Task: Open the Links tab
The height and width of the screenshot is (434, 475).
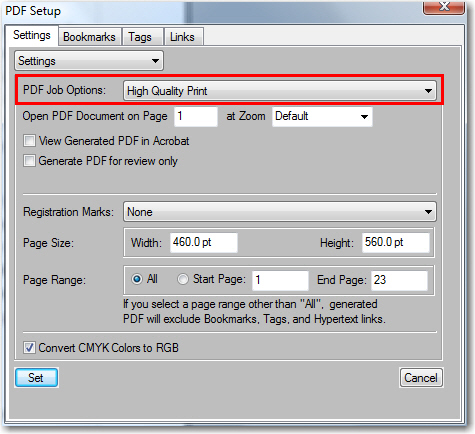Action: click(182, 37)
